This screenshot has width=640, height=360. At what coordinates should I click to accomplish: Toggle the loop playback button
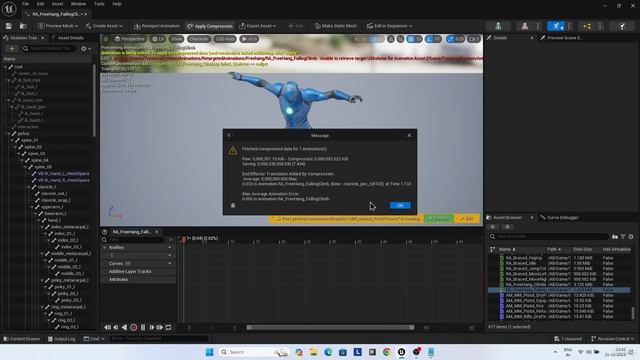click(x=168, y=327)
